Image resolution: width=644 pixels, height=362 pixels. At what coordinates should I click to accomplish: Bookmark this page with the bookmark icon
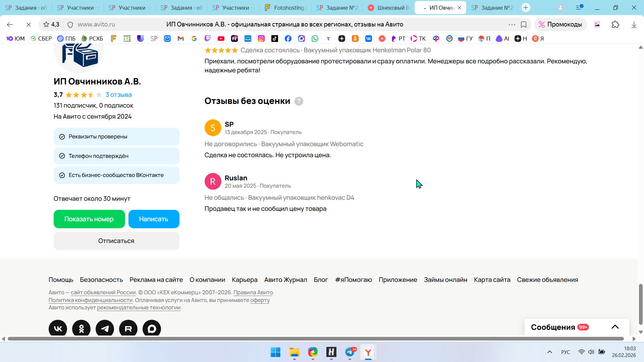pyautogui.click(x=523, y=24)
